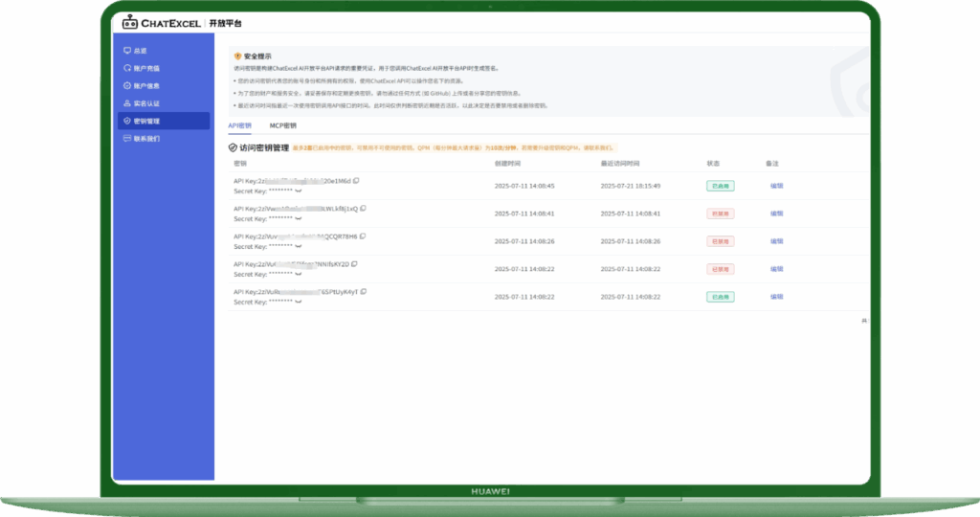Click the 创建时间 column header
The width and height of the screenshot is (980, 517).
coord(507,164)
